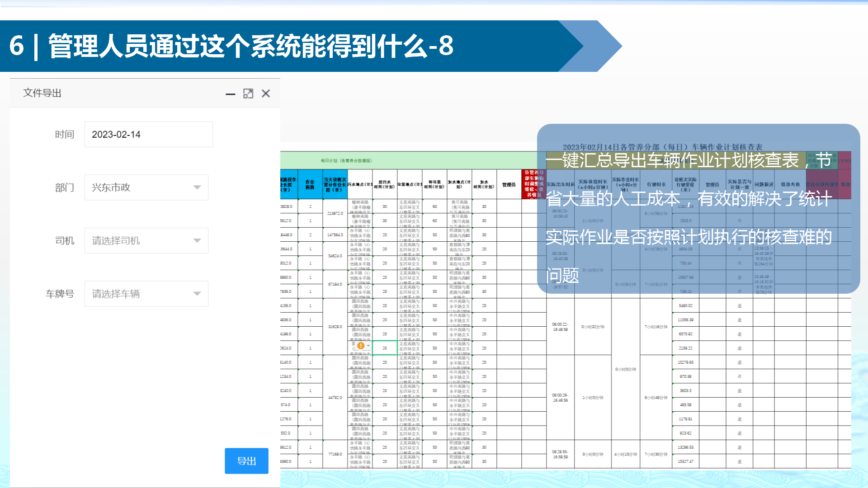Click the mileage cell 10278.65

[685, 362]
